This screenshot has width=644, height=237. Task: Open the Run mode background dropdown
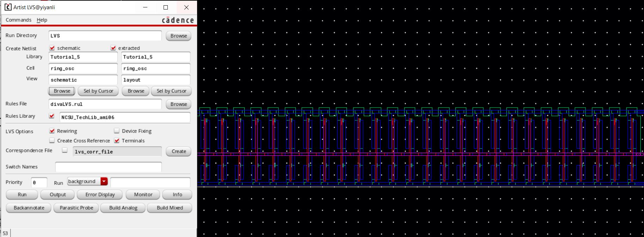point(104,181)
